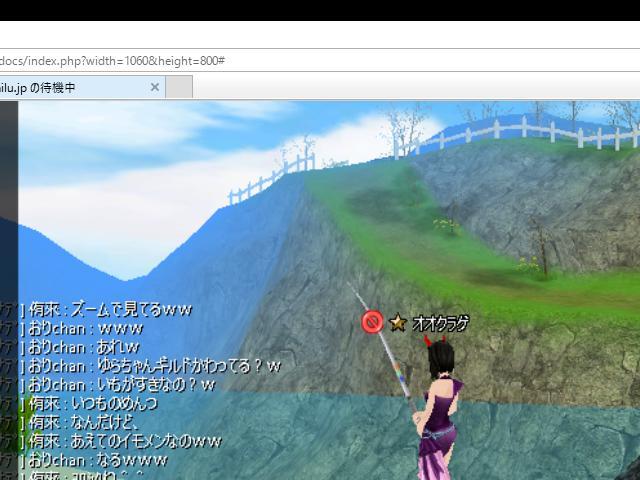Click chat line 'おりchan : なるwww'
This screenshot has width=640, height=480.
(x=98, y=460)
